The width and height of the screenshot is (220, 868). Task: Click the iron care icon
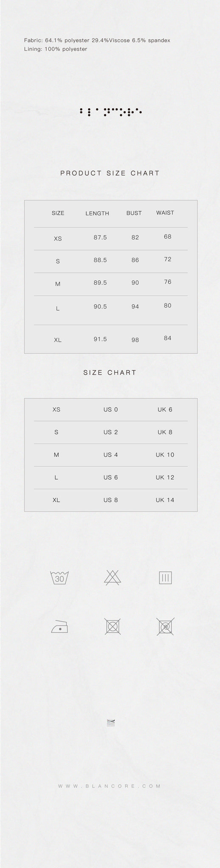59,626
